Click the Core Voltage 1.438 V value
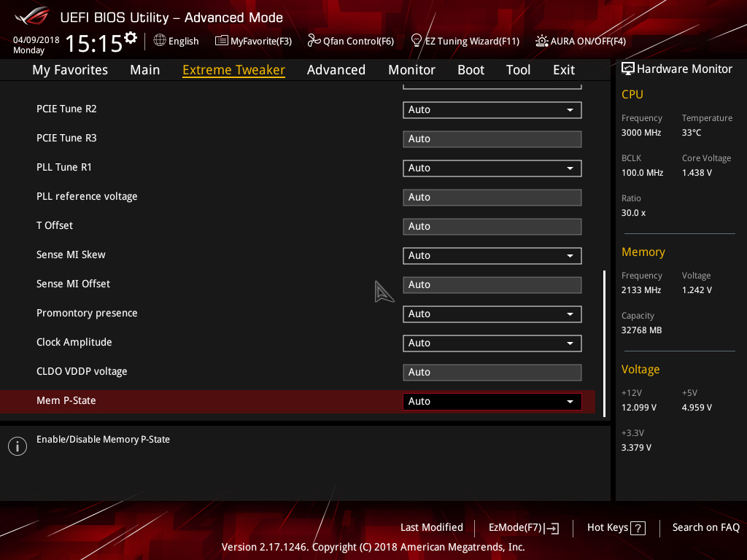Image resolution: width=747 pixels, height=560 pixels. point(697,173)
